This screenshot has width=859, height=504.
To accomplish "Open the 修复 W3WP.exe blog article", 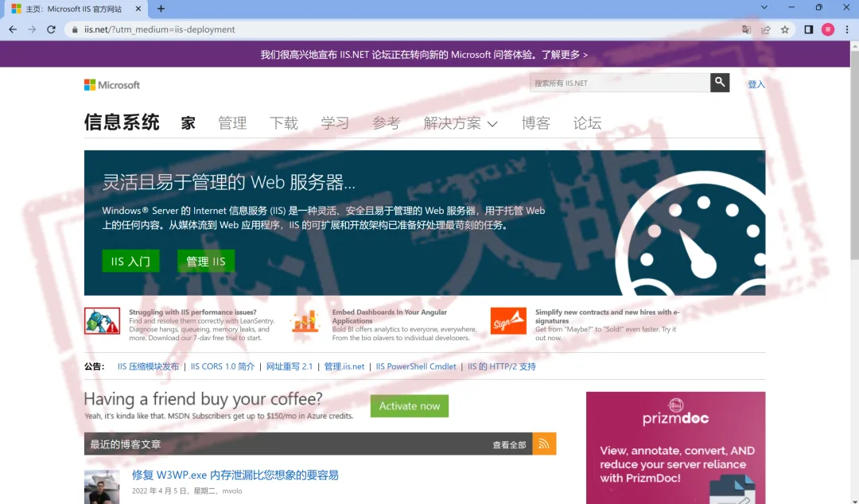I will tap(235, 475).
